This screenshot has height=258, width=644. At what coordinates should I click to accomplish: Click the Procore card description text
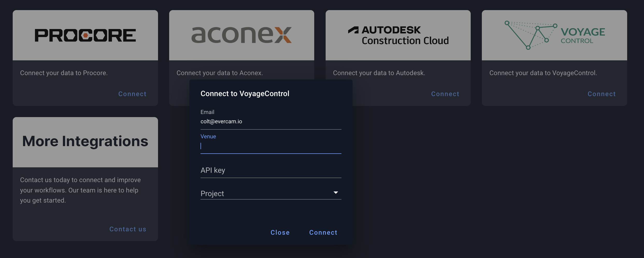pyautogui.click(x=64, y=73)
